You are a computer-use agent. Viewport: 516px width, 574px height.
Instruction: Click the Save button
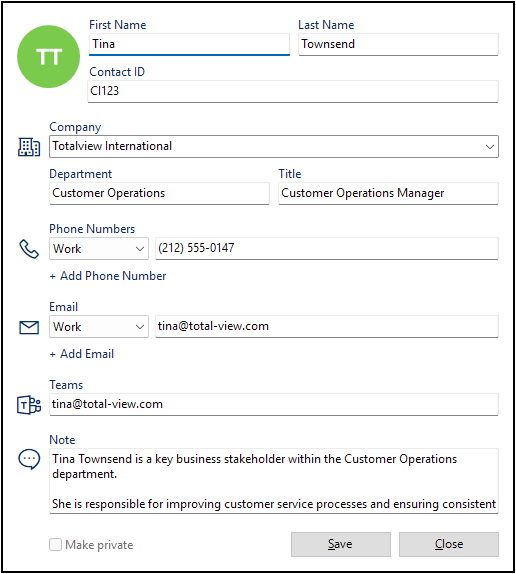click(341, 544)
